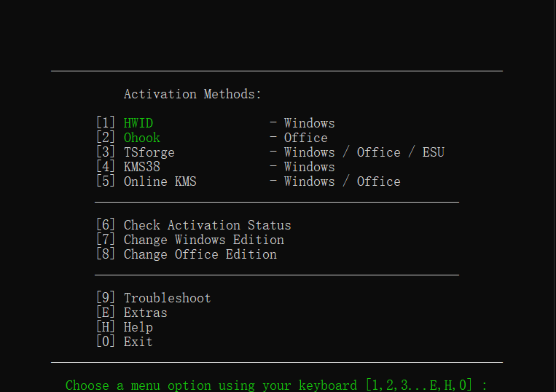Click the [1] key marker

[x=106, y=123]
